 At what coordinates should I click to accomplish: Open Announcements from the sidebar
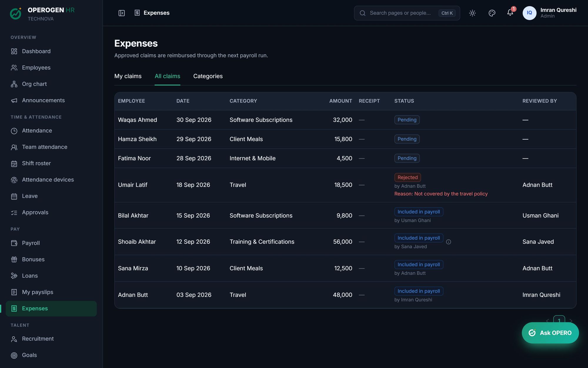51,100
